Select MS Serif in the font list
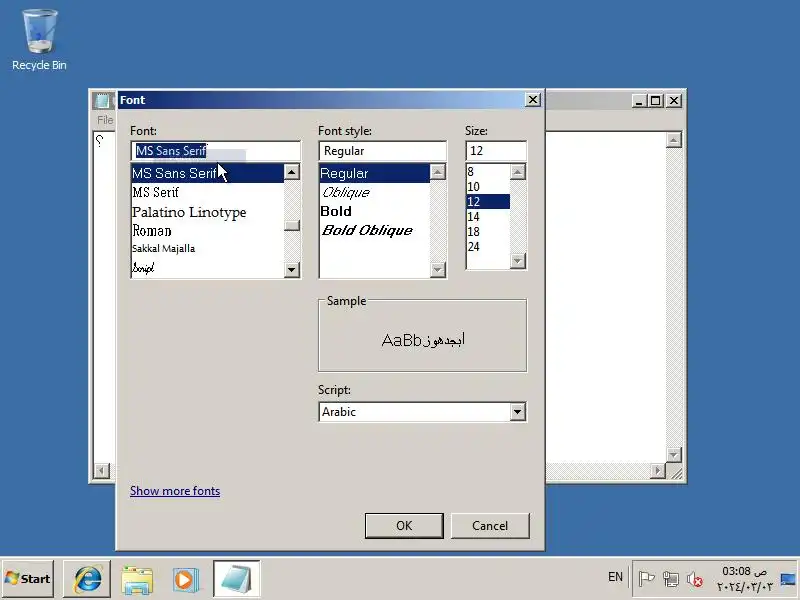The image size is (800, 600). [207, 192]
